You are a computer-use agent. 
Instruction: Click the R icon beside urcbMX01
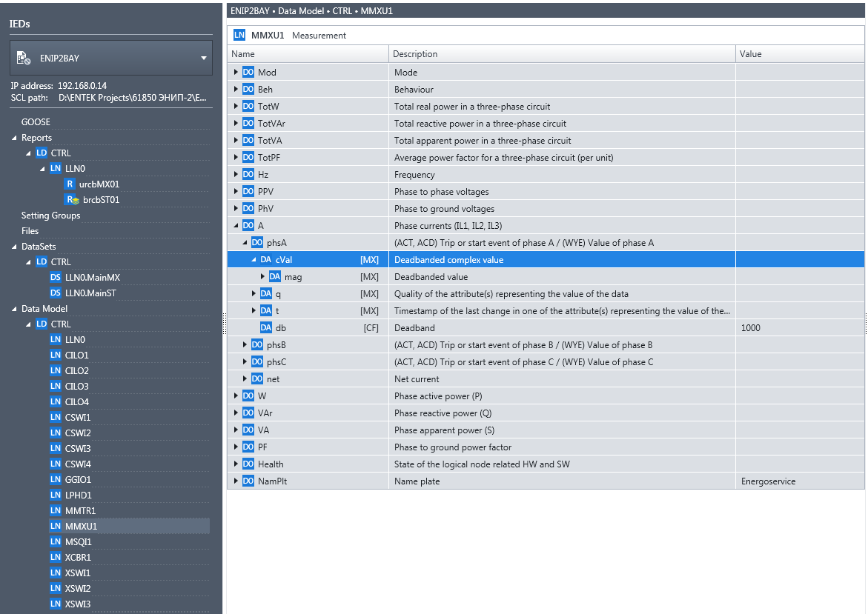(x=70, y=184)
